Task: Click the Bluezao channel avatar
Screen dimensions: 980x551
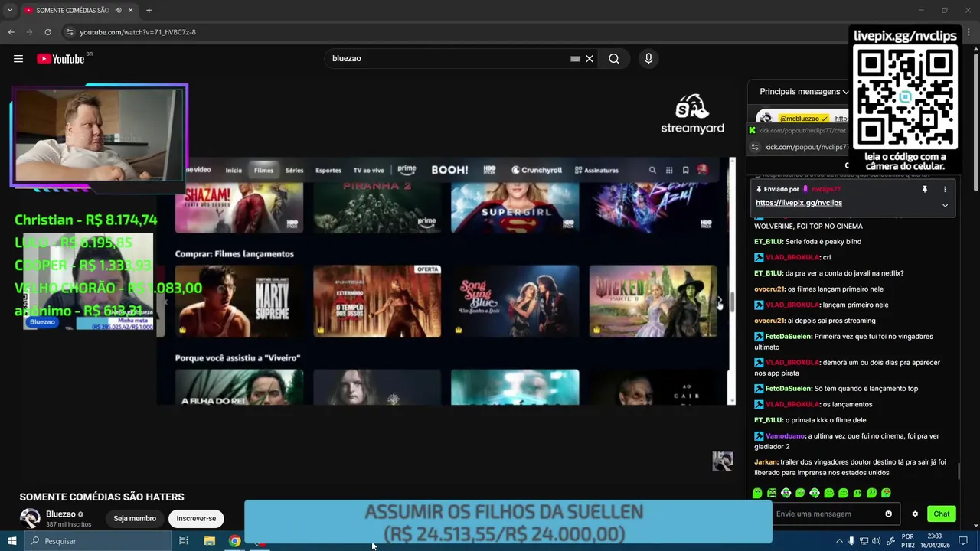Action: (30, 518)
